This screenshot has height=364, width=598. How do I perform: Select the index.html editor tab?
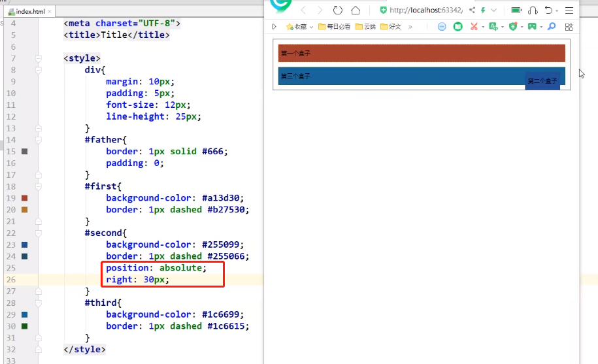tap(30, 11)
